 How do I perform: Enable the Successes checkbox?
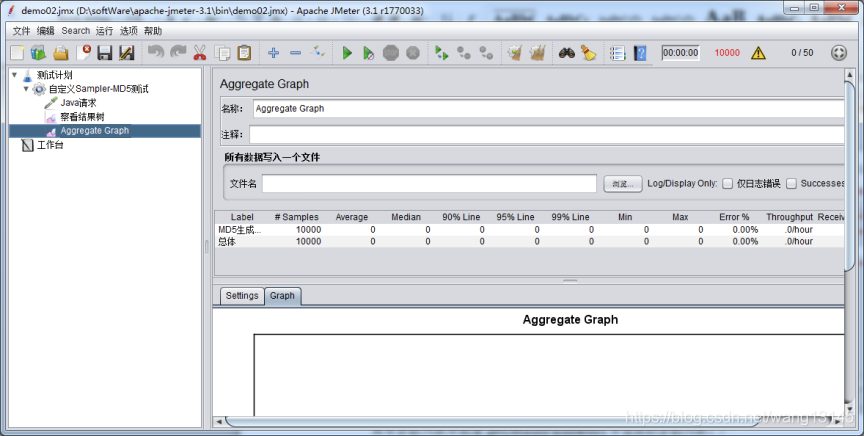(x=791, y=184)
